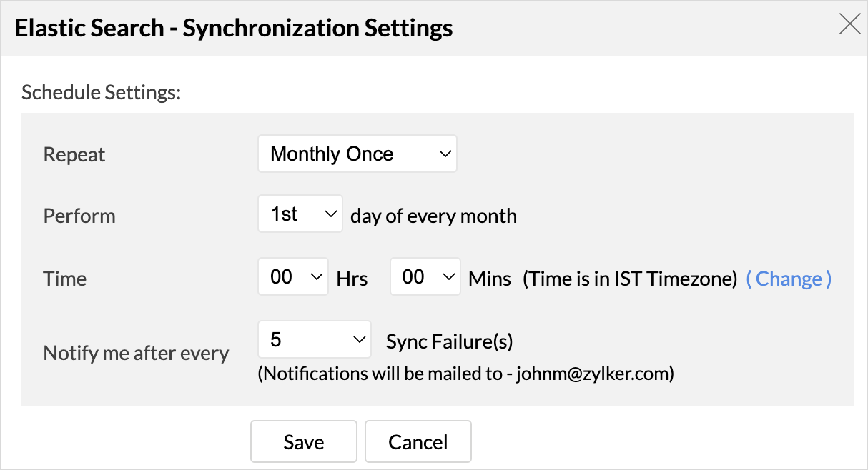Click the Time is in IST Timezone text
The height and width of the screenshot is (470, 868).
(630, 278)
